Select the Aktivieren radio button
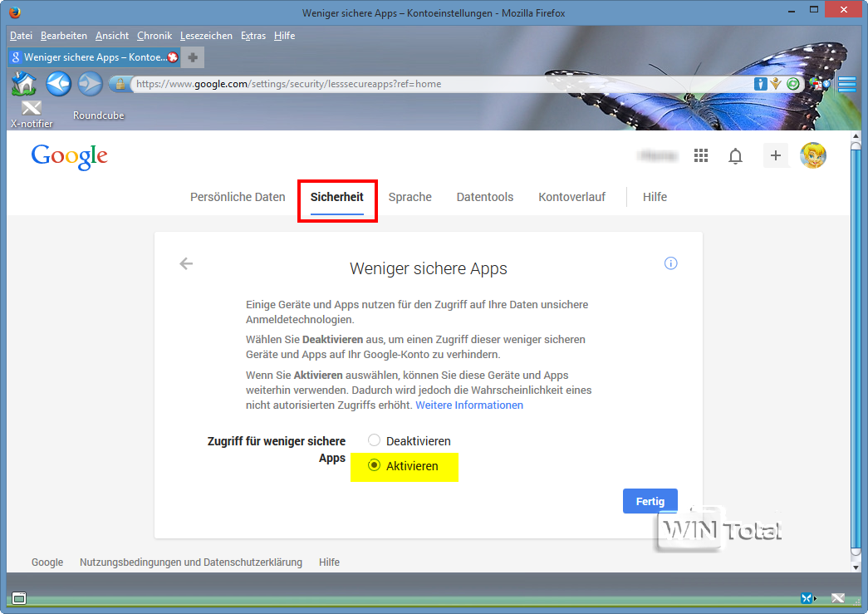Screen dimensions: 868x614 (x=375, y=465)
